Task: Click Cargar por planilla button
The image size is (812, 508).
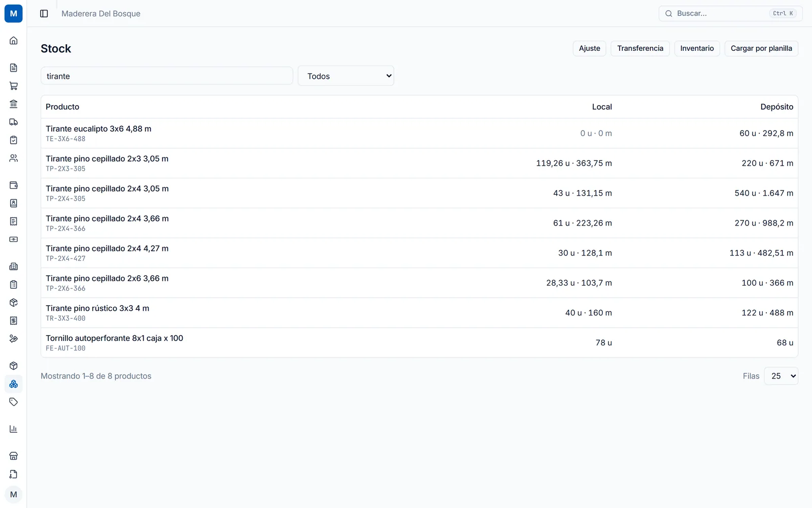Action: (761, 48)
